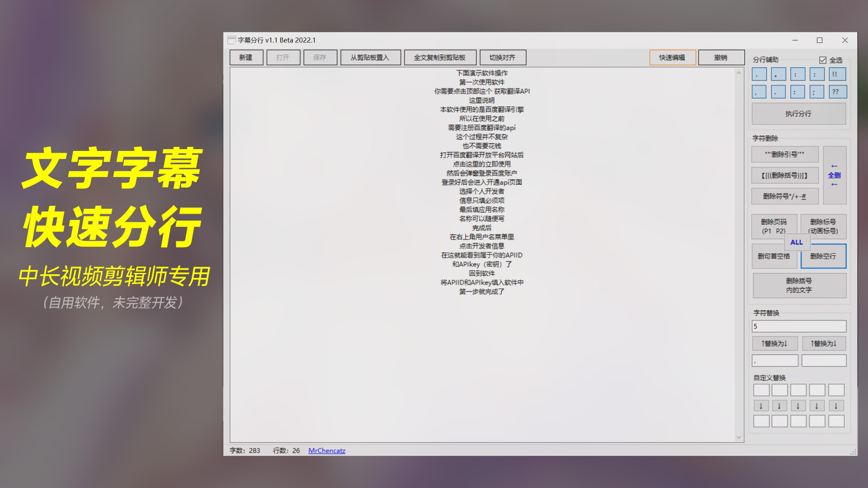This screenshot has height=488, width=868.
Task: Click the 行数: 26 line count
Action: [x=287, y=450]
